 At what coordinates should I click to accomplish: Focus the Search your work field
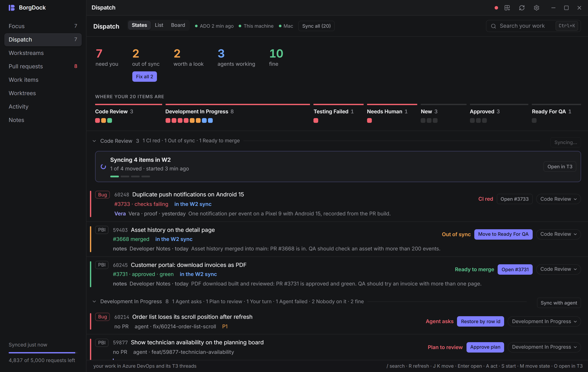coord(533,26)
